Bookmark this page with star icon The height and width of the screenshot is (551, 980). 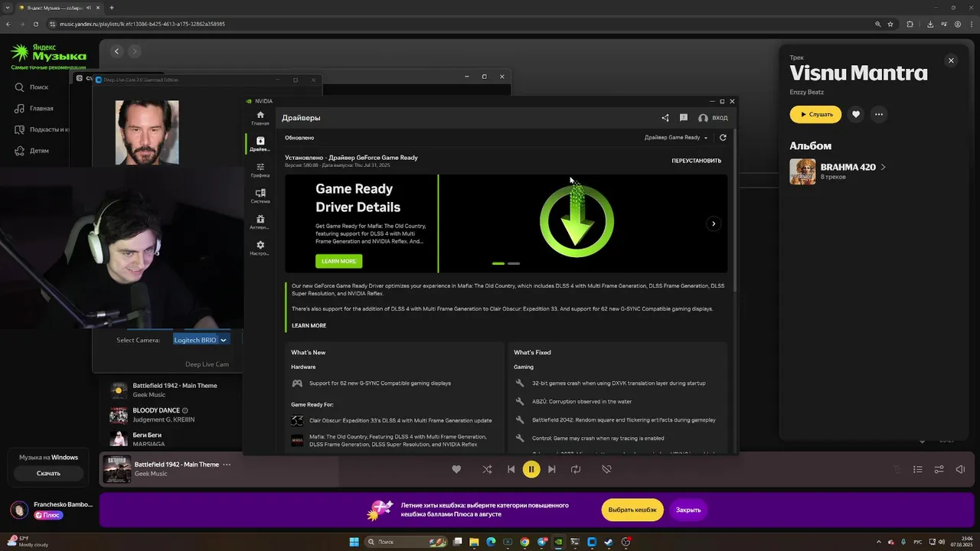pyautogui.click(x=890, y=24)
